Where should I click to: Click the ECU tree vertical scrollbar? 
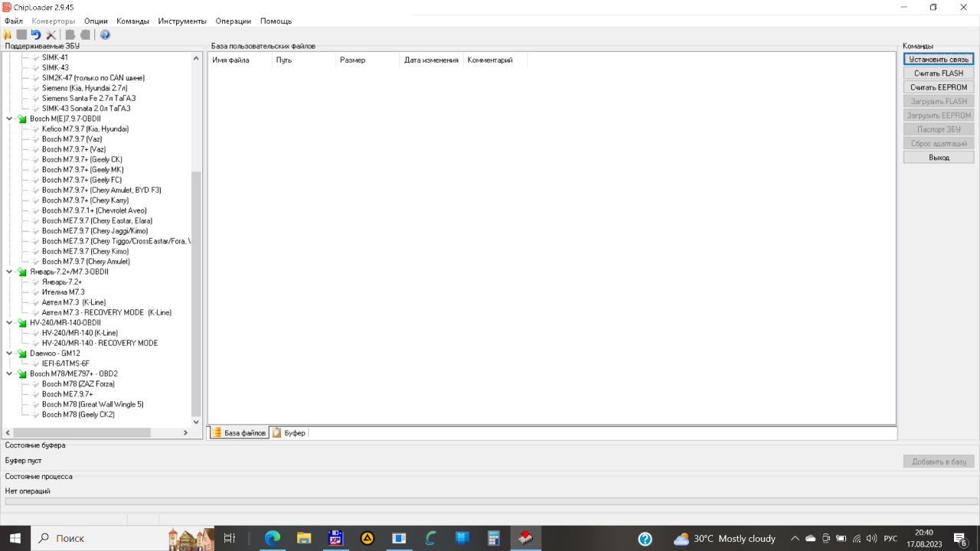point(196,291)
